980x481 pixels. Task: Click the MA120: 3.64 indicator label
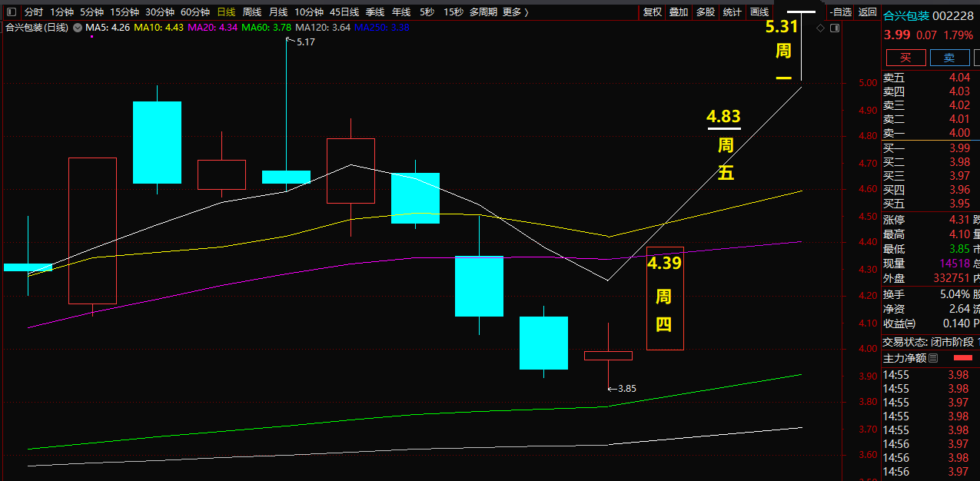(x=322, y=28)
